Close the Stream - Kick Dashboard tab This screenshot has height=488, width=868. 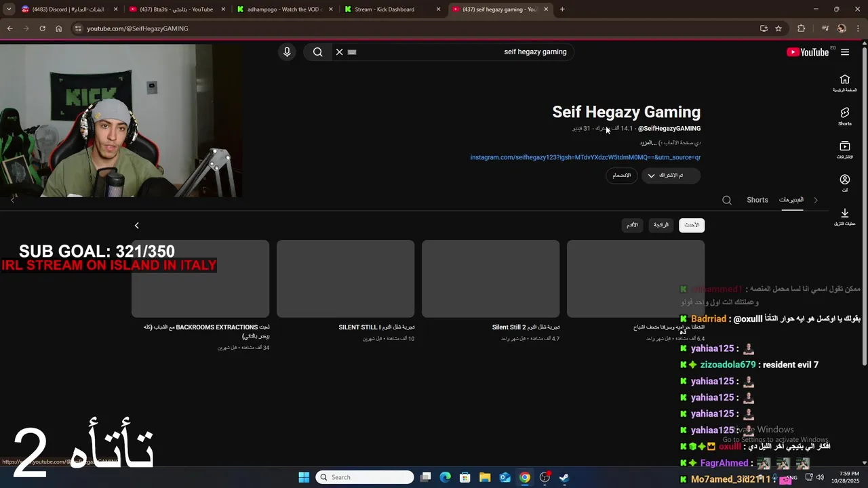(438, 9)
